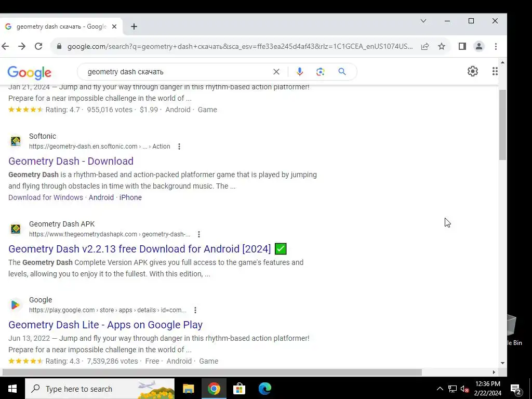Image resolution: width=532 pixels, height=399 pixels.
Task: Select the geometry dash скачать tab
Action: point(61,26)
